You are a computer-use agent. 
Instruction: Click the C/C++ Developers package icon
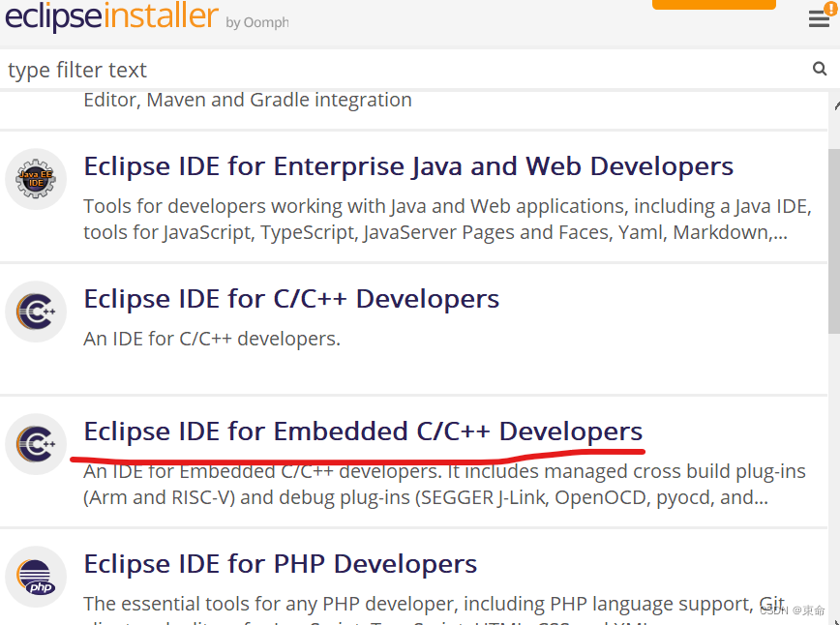(36, 312)
